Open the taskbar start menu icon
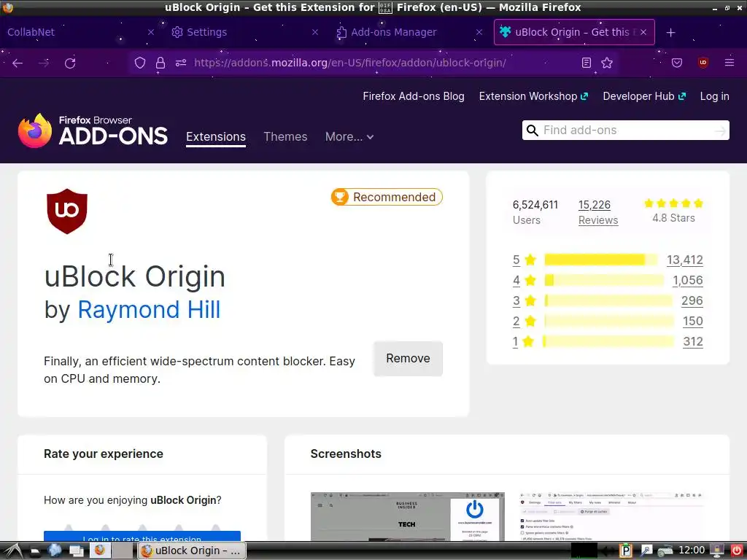 12,551
